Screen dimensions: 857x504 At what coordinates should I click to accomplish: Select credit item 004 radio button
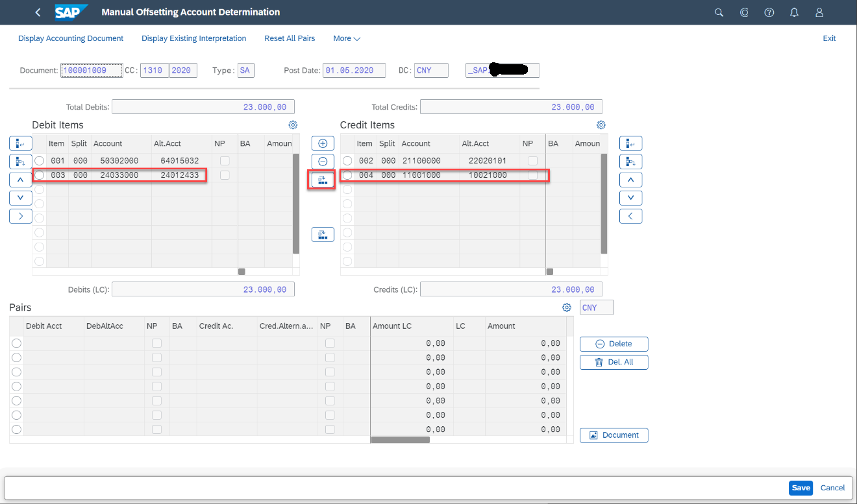pyautogui.click(x=347, y=175)
